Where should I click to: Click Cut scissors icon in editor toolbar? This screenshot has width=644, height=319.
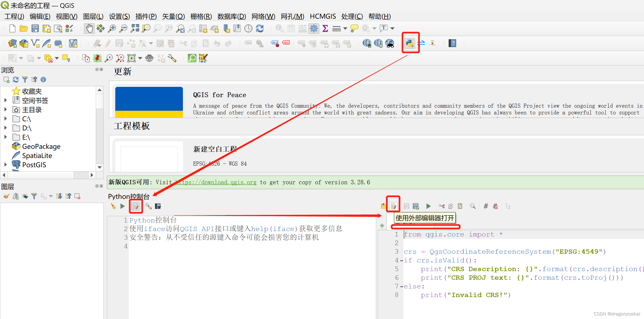[442, 206]
